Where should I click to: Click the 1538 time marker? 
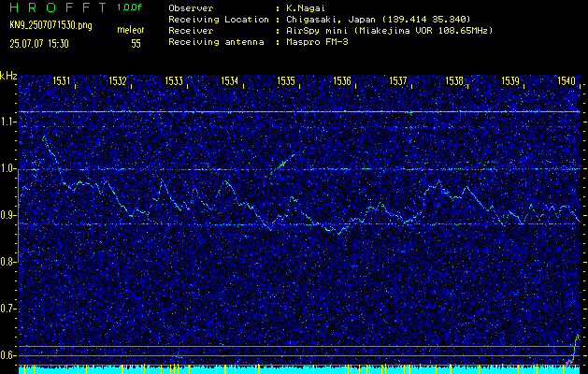point(454,80)
